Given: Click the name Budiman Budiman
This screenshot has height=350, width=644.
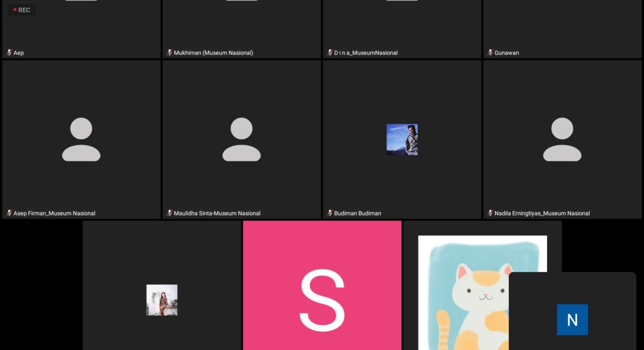Looking at the screenshot, I should point(358,213).
